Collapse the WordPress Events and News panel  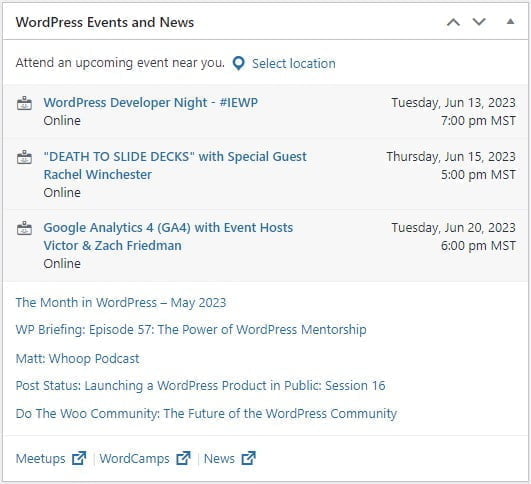pos(510,22)
